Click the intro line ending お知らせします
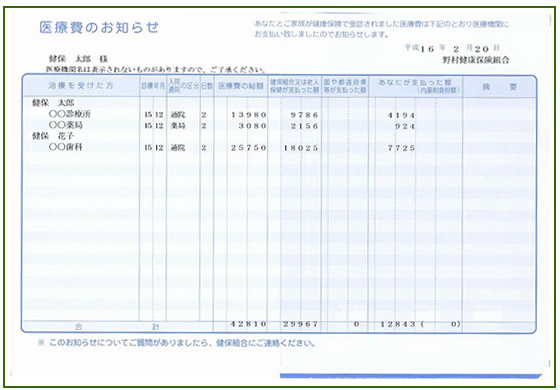Image resolution: width=560 pixels, height=390 pixels. click(x=321, y=35)
